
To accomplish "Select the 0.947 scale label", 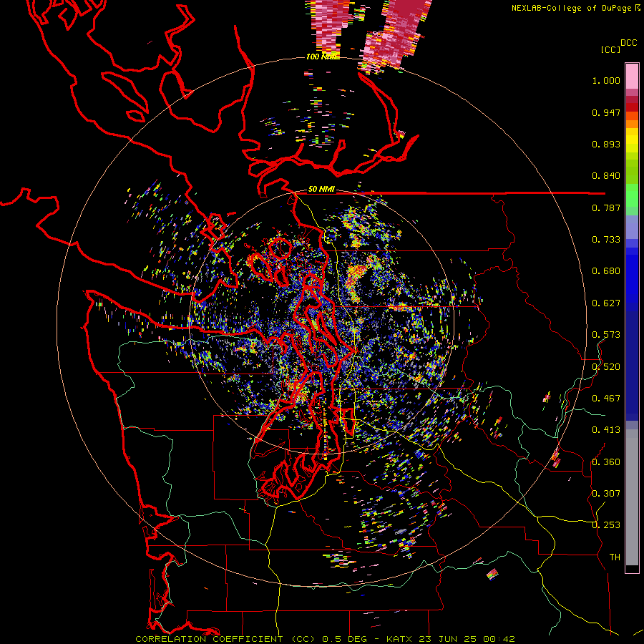I will click(606, 112).
